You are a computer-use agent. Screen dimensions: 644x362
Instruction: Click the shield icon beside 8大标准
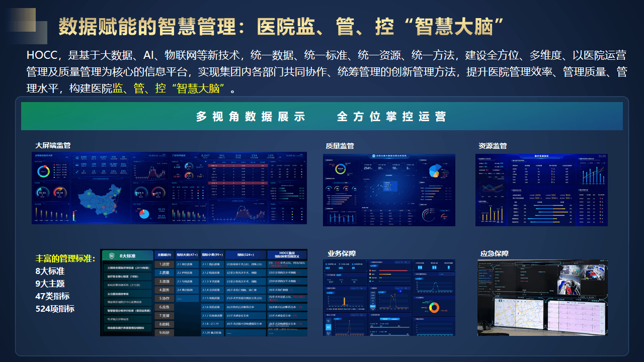pos(111,255)
